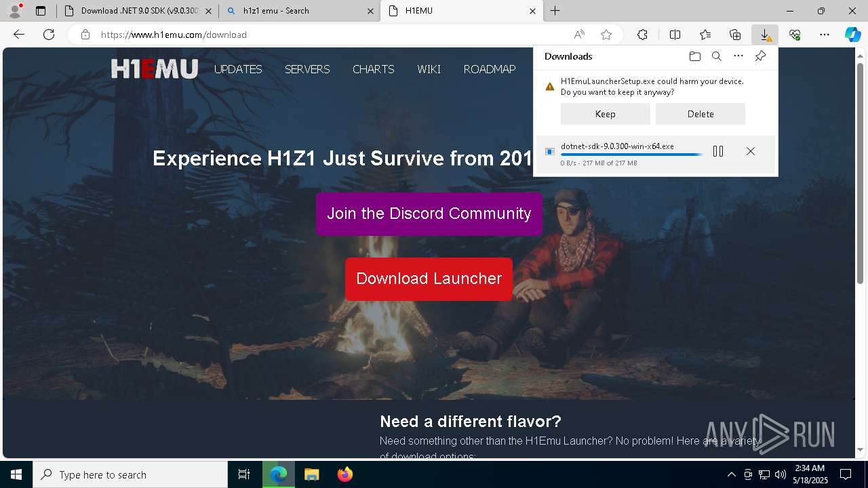Open Browser essentials icon
Viewport: 868px width, 488px height.
tap(795, 35)
